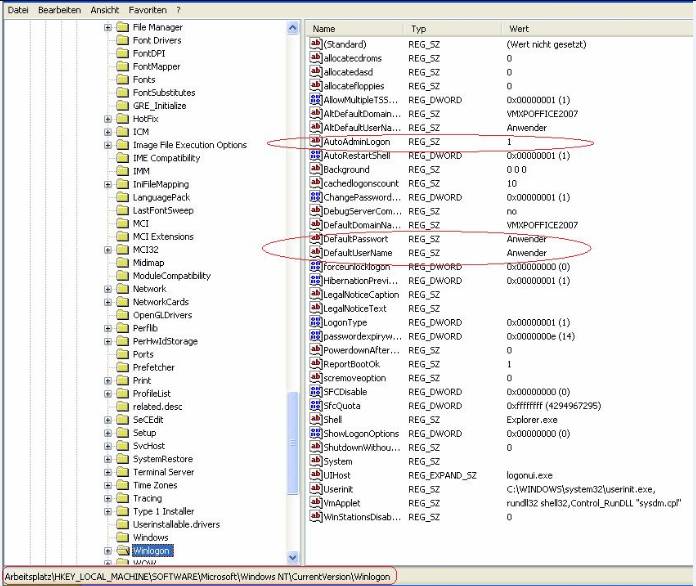This screenshot has width=696, height=586.
Task: Expand the HotFix key node
Action: pyautogui.click(x=108, y=119)
